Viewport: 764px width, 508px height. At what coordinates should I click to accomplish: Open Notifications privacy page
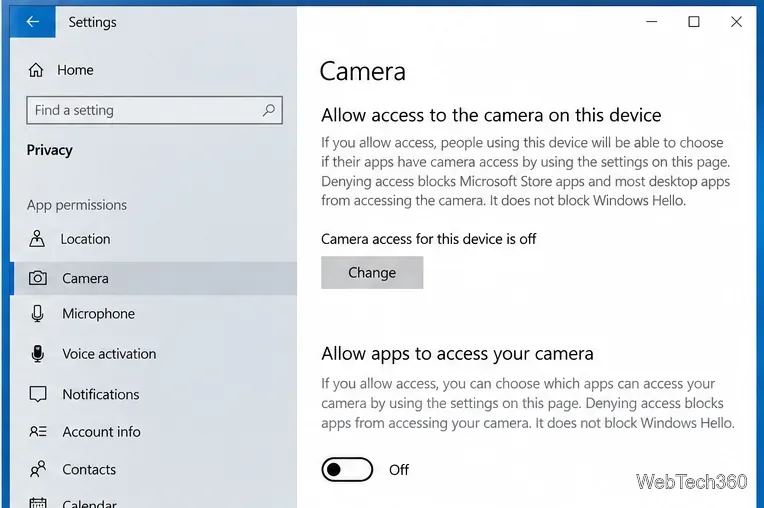101,394
